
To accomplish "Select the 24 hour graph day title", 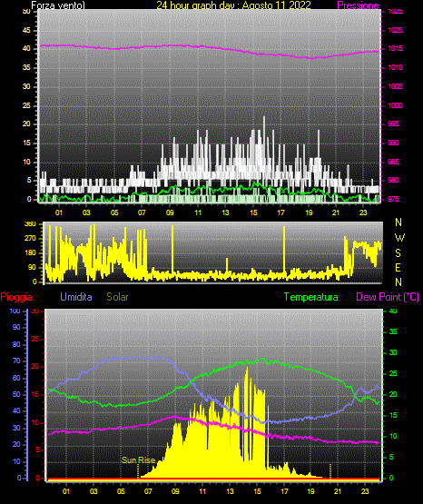I will (x=233, y=5).
